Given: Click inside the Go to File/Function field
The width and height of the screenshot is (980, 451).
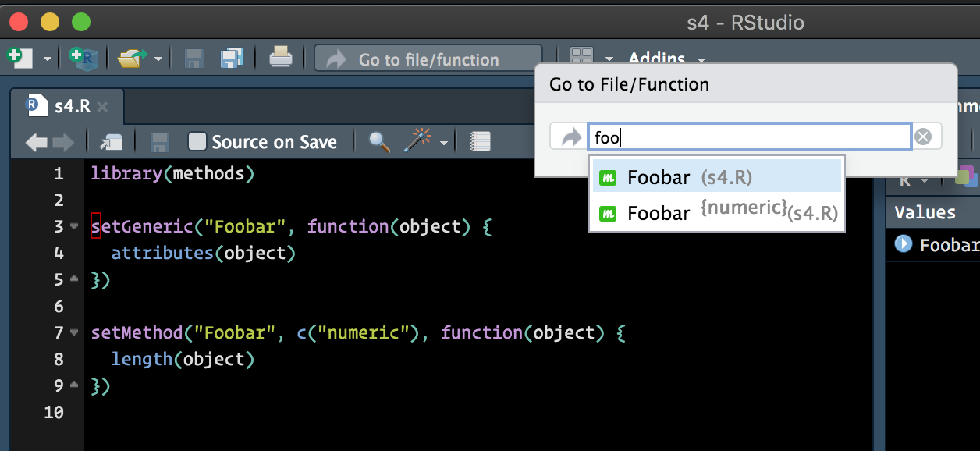Looking at the screenshot, I should (x=749, y=136).
